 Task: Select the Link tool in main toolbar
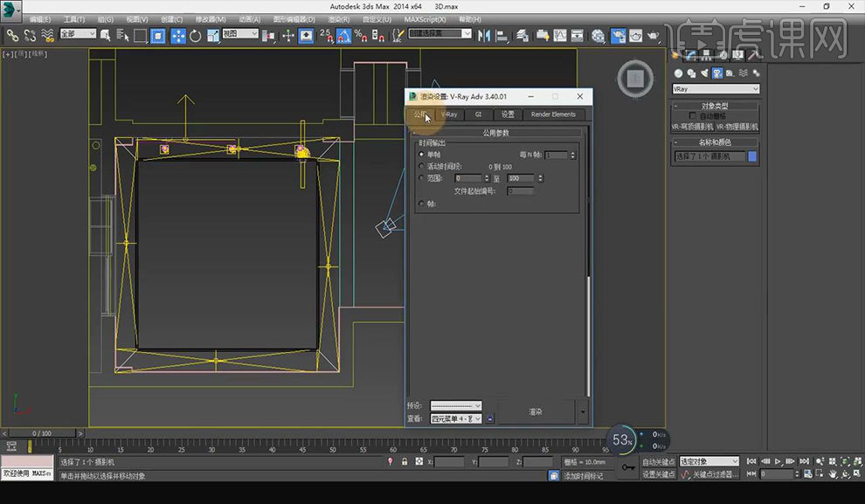coord(12,36)
